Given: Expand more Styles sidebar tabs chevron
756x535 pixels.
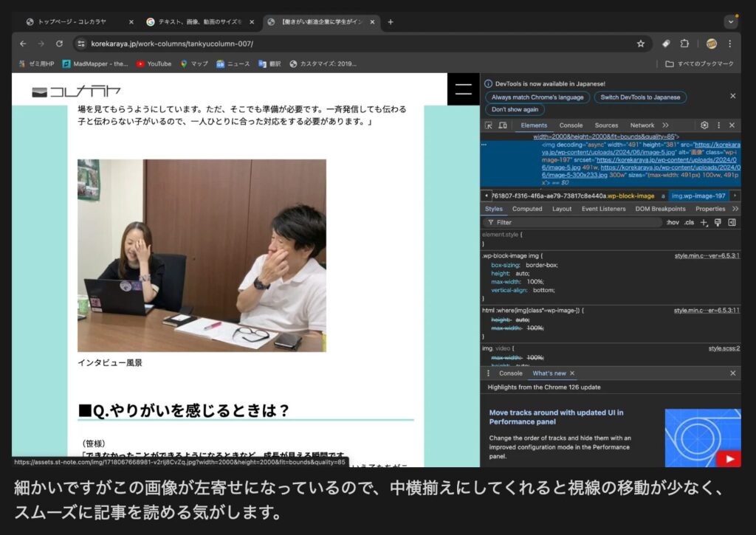Looking at the screenshot, I should tap(735, 209).
